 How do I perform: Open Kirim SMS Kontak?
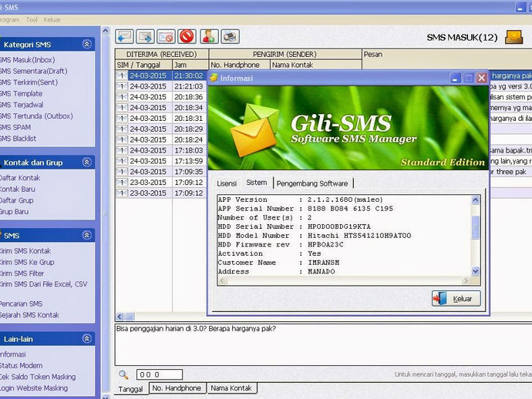(25, 251)
